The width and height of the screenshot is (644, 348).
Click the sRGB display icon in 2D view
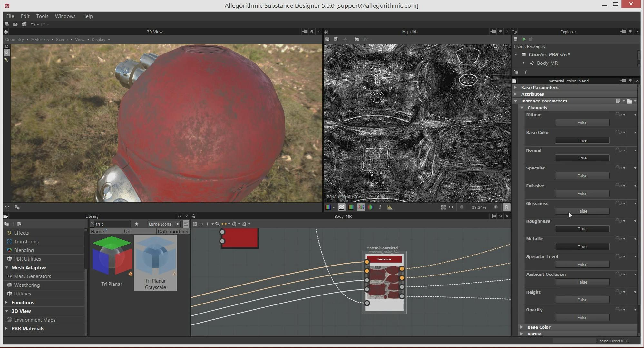pos(361,207)
